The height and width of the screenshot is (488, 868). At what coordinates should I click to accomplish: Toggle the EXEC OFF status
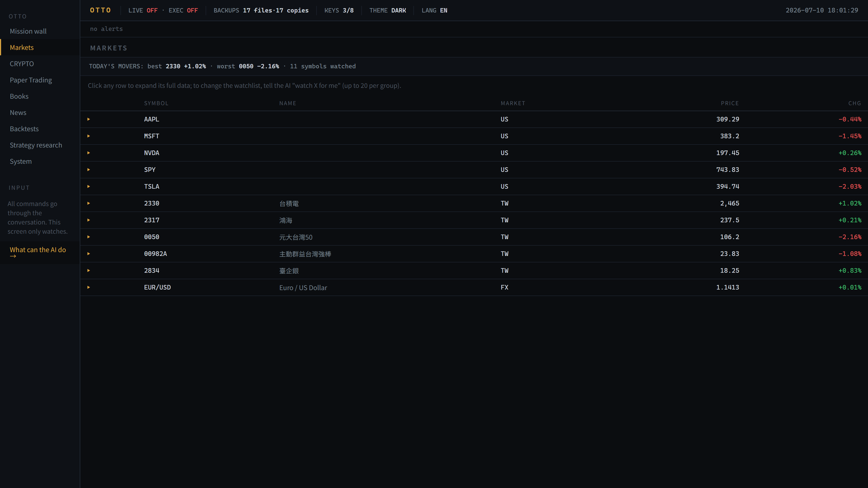coord(183,11)
